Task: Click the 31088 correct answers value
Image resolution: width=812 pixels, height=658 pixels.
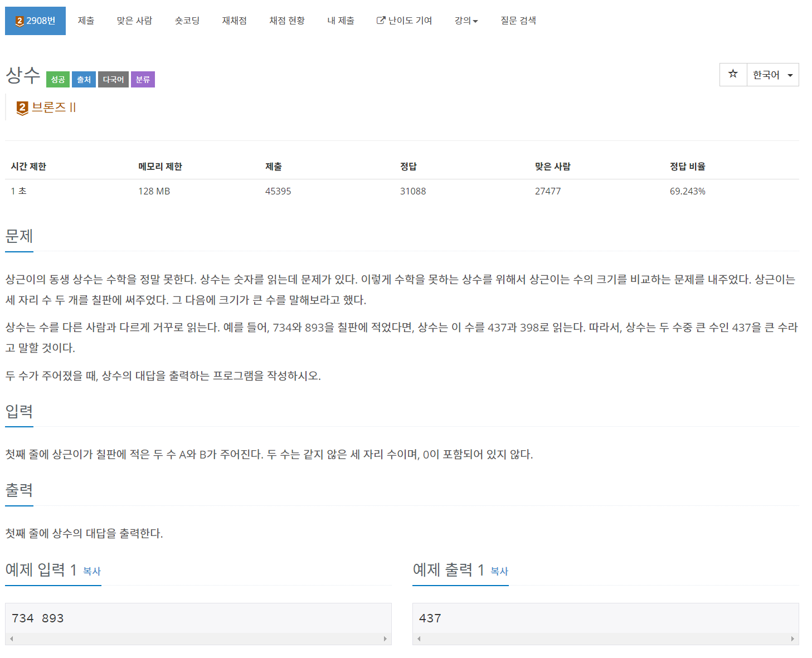Action: click(x=413, y=191)
